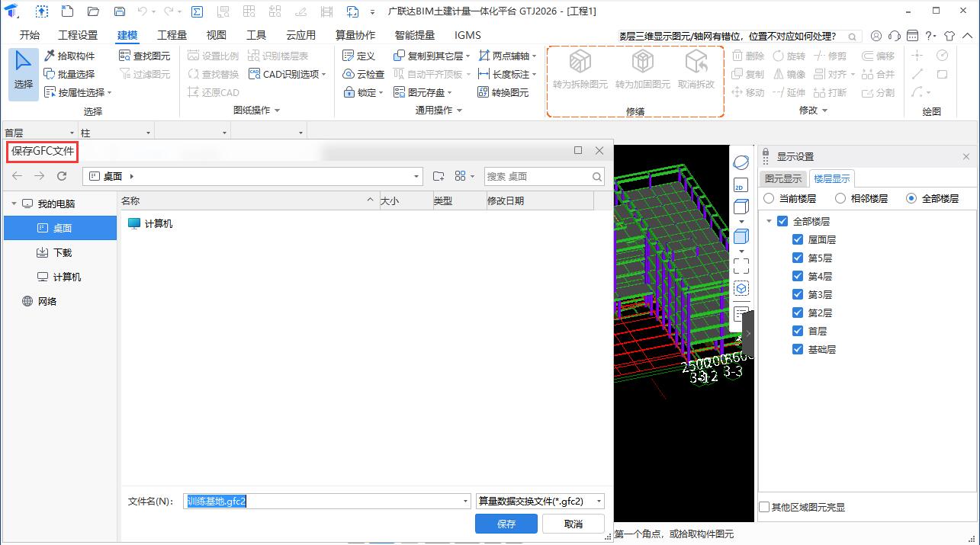Click back arrow in save dialog

pyautogui.click(x=17, y=176)
